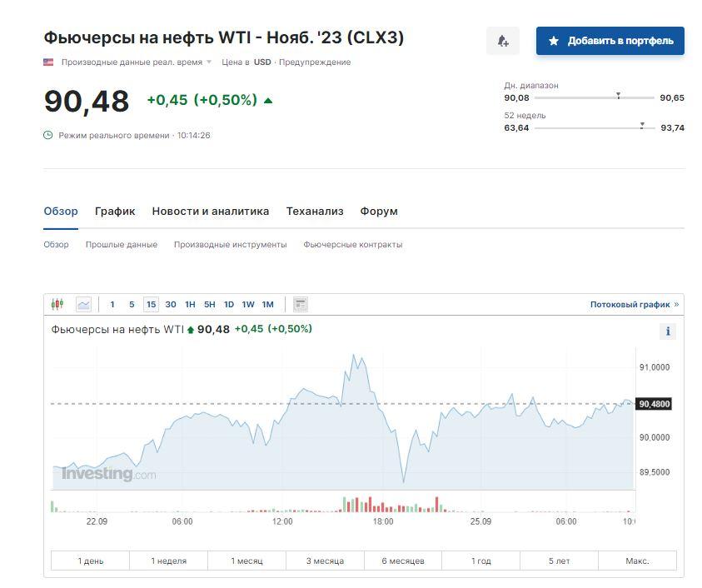Open the Новости и аналитика tab
This screenshot has height=588, width=702.
211,211
